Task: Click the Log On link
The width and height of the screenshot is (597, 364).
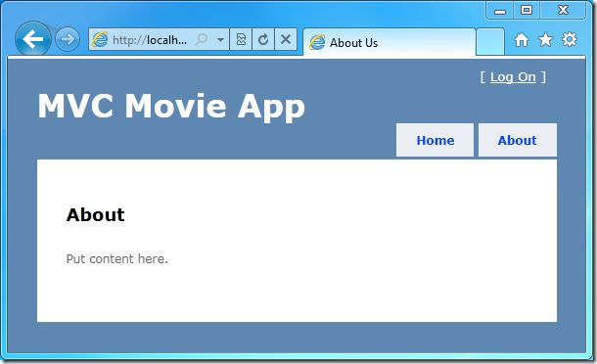Action: click(513, 77)
